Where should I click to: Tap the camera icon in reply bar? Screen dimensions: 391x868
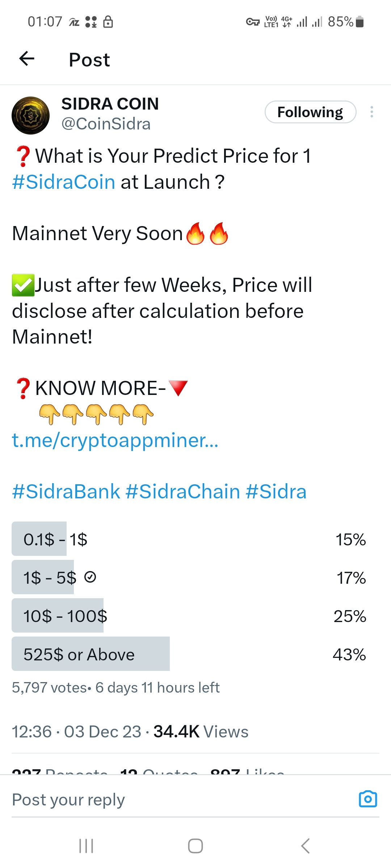click(368, 799)
